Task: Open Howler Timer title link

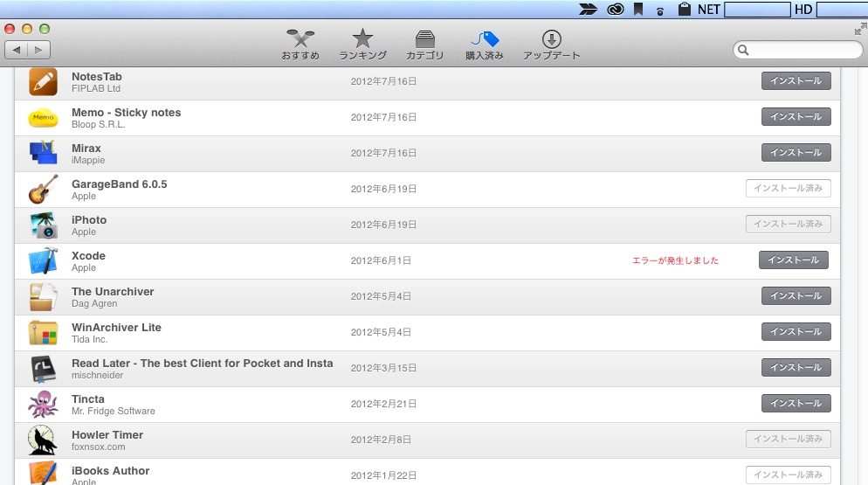Action: [x=107, y=435]
